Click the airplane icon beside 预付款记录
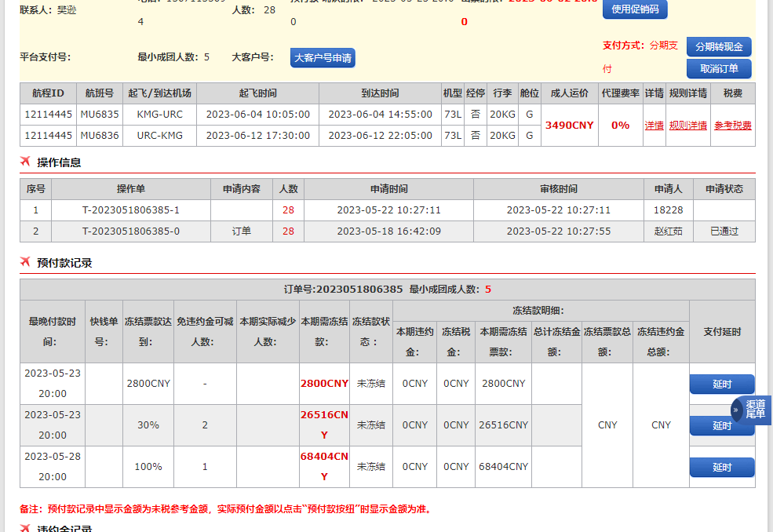The image size is (773, 532). (25, 263)
